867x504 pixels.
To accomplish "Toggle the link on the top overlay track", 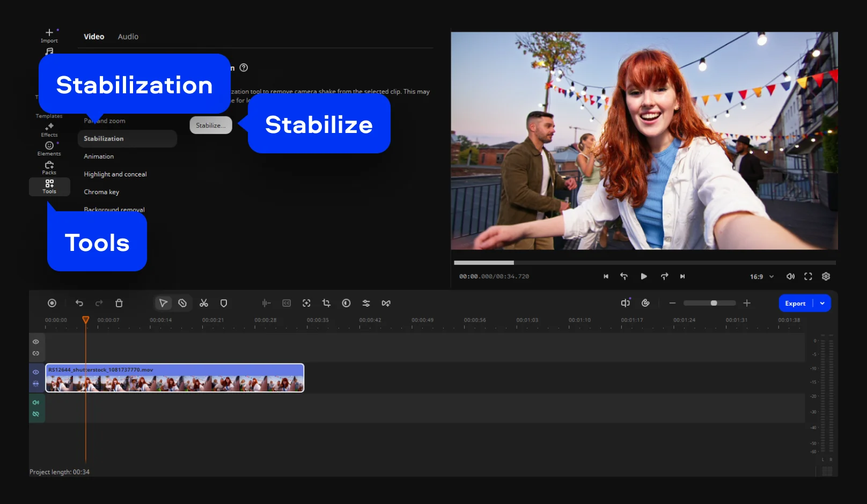I will pos(36,353).
